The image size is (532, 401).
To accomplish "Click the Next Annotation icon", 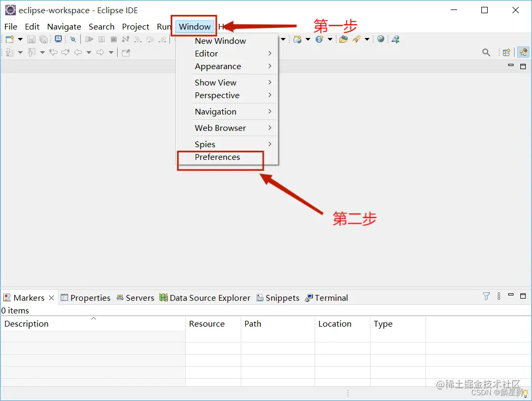I will point(9,52).
